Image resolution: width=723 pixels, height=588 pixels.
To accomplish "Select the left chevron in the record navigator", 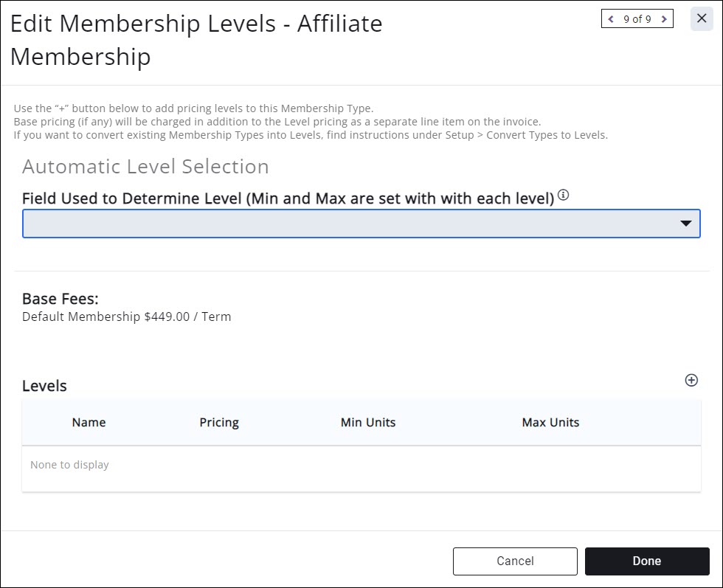I will coord(610,18).
